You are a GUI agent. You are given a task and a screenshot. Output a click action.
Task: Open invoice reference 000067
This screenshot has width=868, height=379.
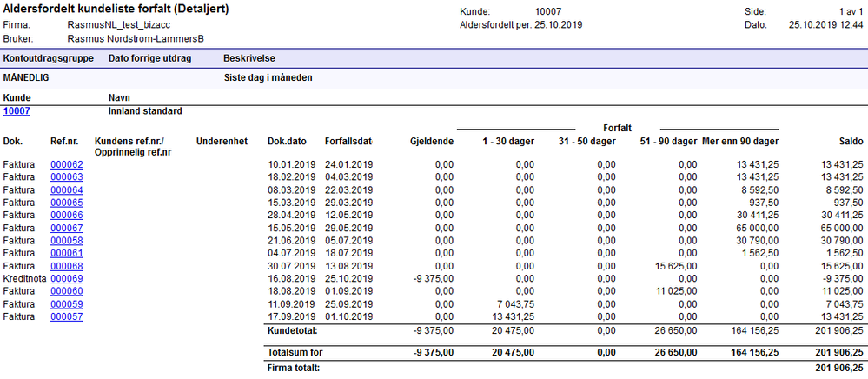pyautogui.click(x=66, y=228)
